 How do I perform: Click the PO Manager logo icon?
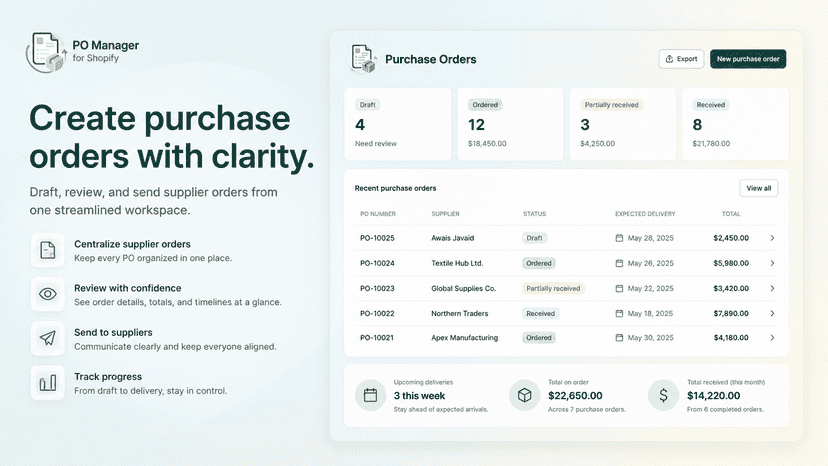(46, 52)
